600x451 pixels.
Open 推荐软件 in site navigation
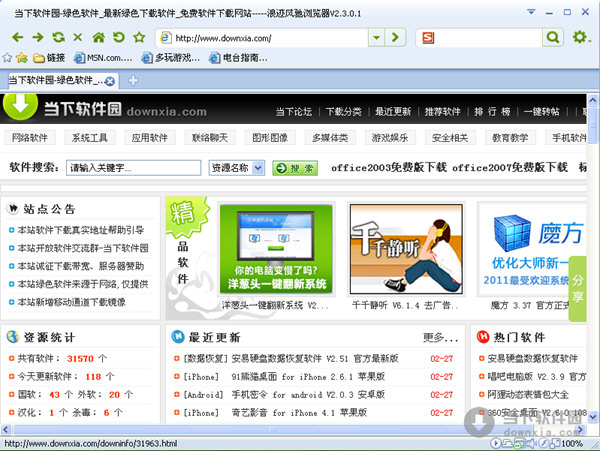443,112
